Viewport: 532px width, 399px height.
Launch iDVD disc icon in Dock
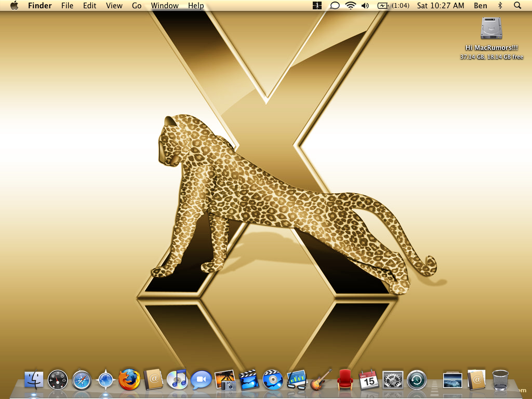tap(273, 380)
